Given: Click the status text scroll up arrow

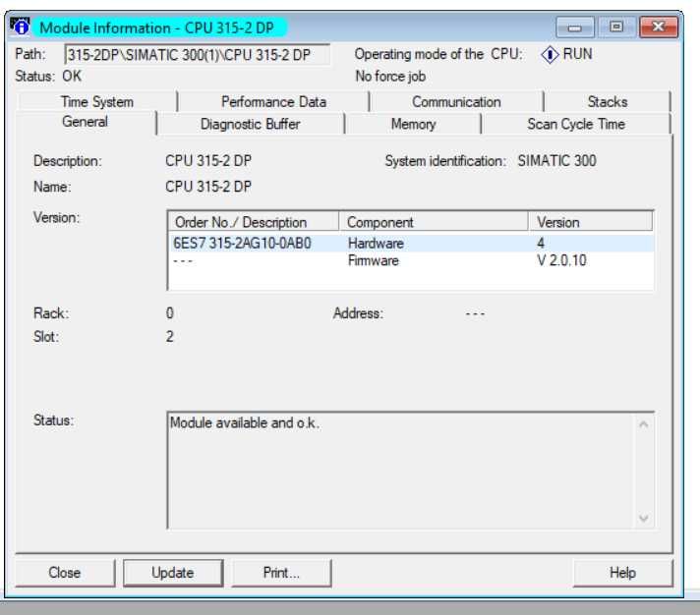Looking at the screenshot, I should 643,424.
